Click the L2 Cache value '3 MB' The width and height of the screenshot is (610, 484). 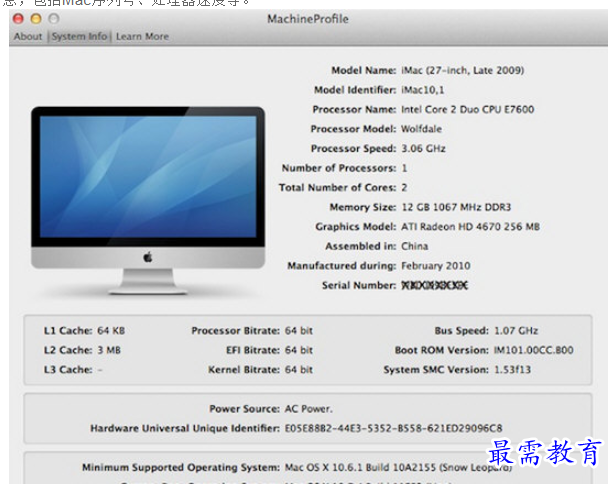109,350
